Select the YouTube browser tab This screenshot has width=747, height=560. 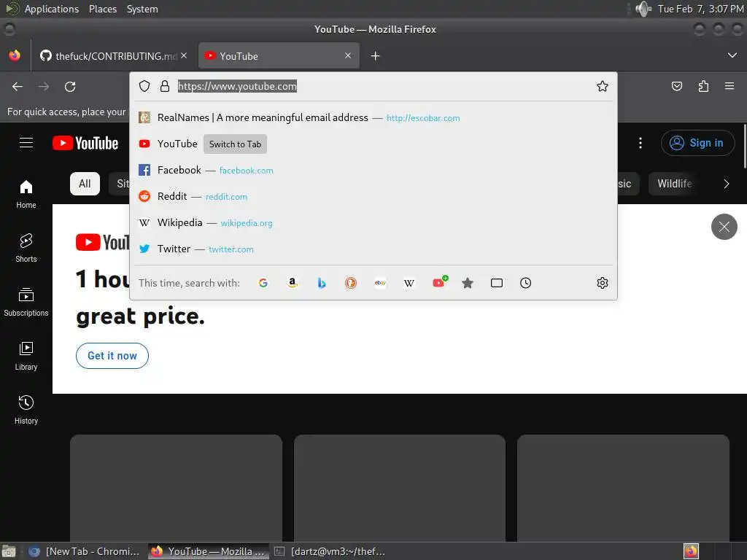click(x=279, y=56)
